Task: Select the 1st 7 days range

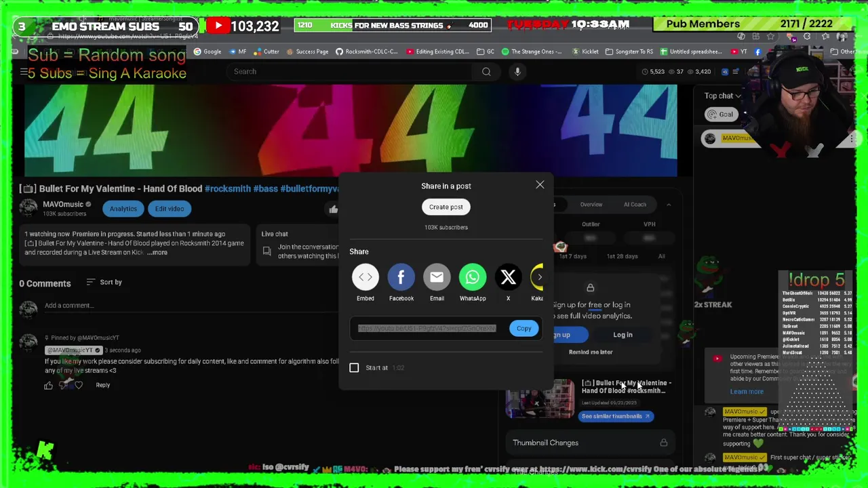Action: coord(573,256)
